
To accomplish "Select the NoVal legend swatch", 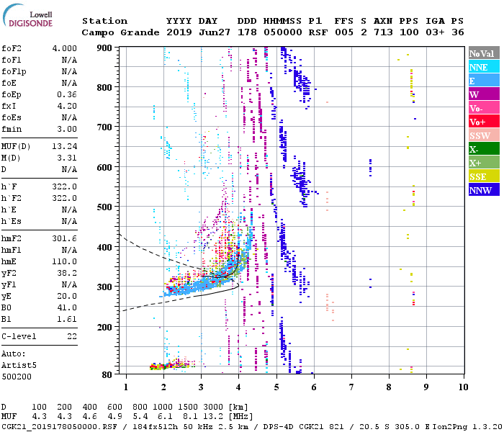I will pos(484,53).
